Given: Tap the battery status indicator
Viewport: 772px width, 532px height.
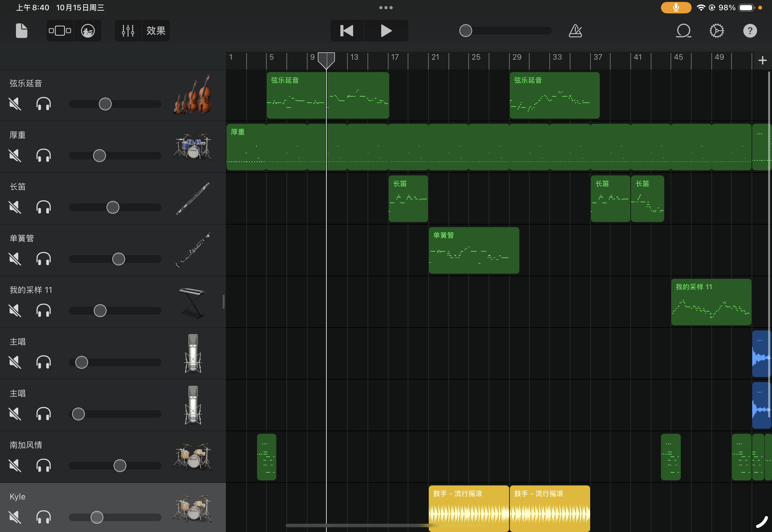Looking at the screenshot, I should [x=746, y=8].
